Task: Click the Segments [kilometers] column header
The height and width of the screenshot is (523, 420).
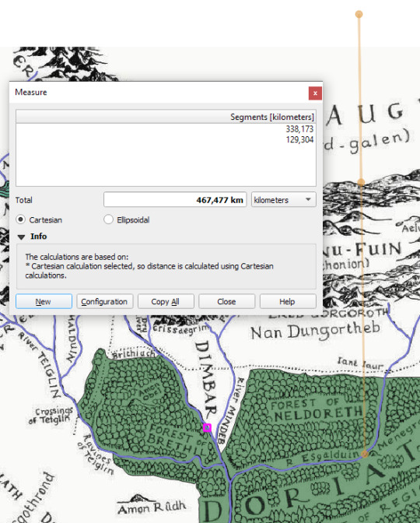Action: coord(166,117)
